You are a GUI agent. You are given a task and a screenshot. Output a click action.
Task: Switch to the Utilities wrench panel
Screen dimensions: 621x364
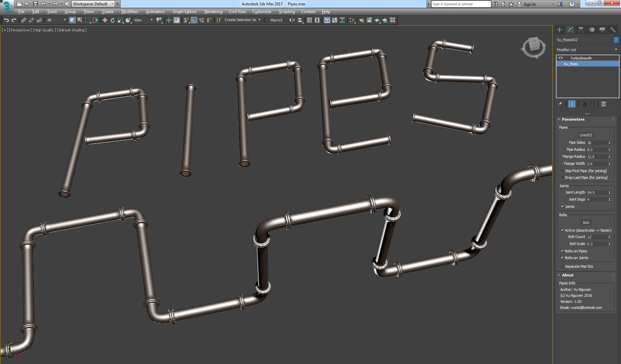click(612, 30)
